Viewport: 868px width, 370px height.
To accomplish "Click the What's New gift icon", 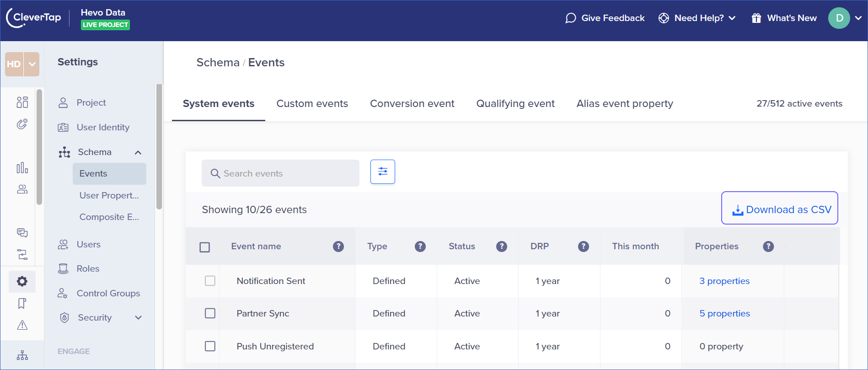I will tap(756, 18).
